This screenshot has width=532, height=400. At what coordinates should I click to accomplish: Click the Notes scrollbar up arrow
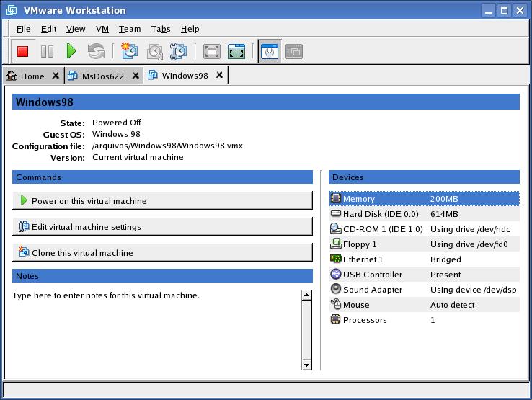306,295
